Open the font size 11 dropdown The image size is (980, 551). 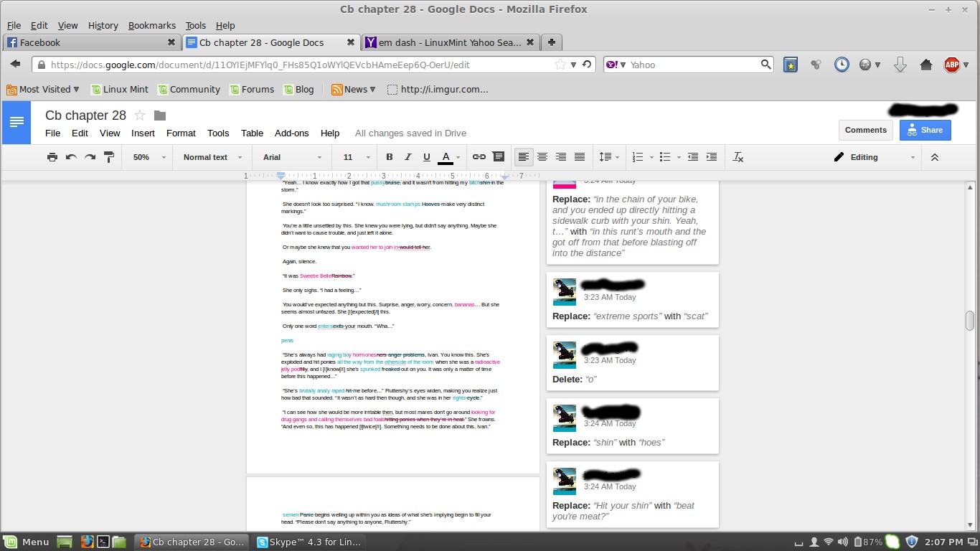(356, 157)
